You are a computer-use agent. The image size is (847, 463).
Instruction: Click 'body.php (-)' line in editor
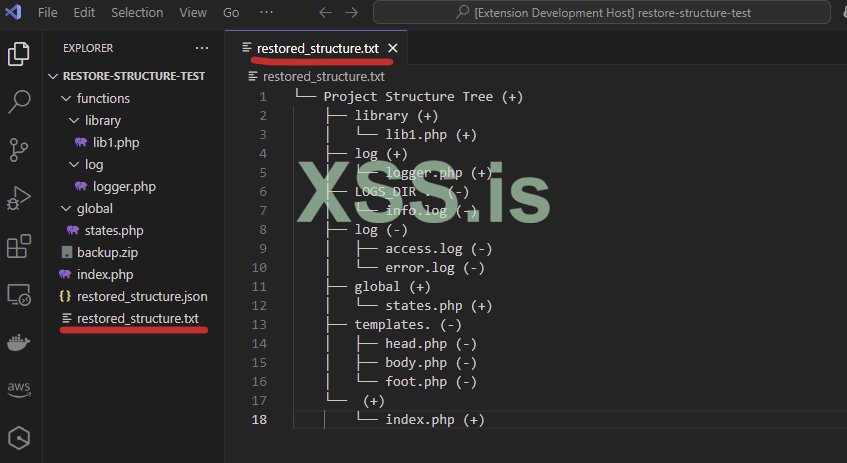coord(431,363)
